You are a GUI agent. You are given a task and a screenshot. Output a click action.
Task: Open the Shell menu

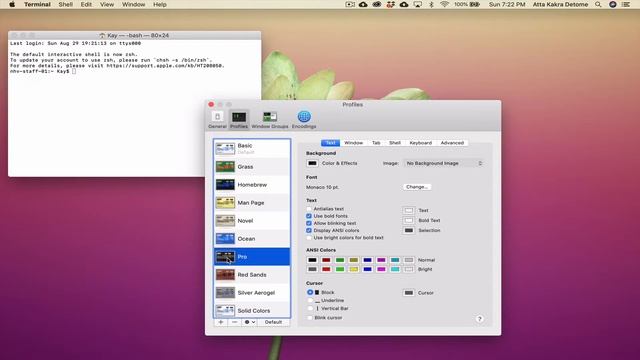pyautogui.click(x=65, y=4)
